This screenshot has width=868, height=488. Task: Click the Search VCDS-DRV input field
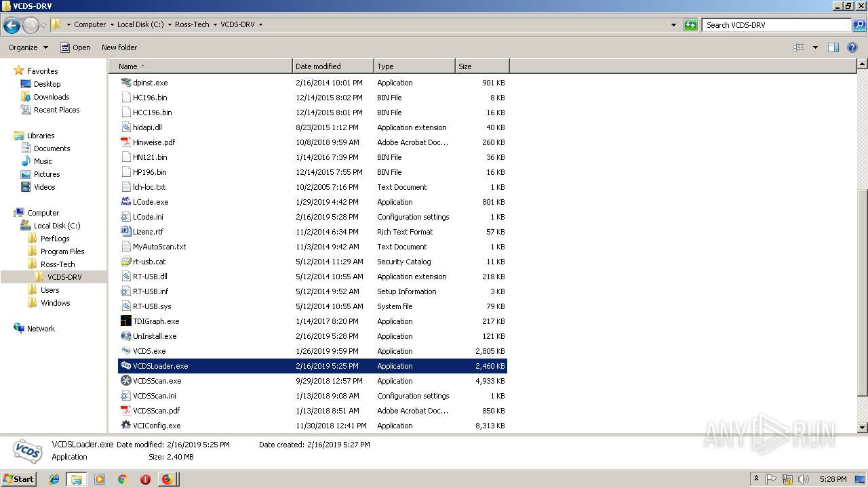(776, 25)
